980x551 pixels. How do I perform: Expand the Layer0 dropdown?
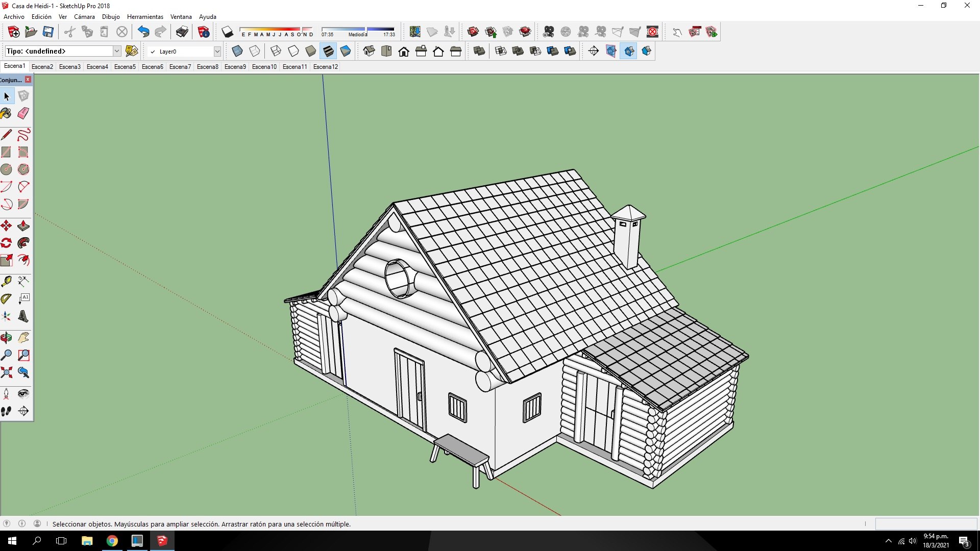[x=217, y=52]
